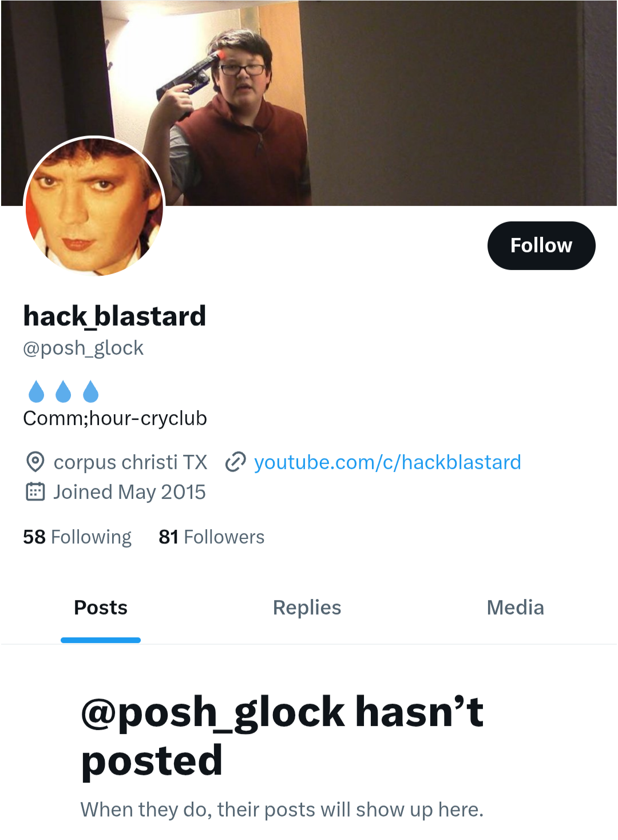Click the middle water droplet emoji
Image resolution: width=618 pixels, height=840 pixels.
(64, 391)
